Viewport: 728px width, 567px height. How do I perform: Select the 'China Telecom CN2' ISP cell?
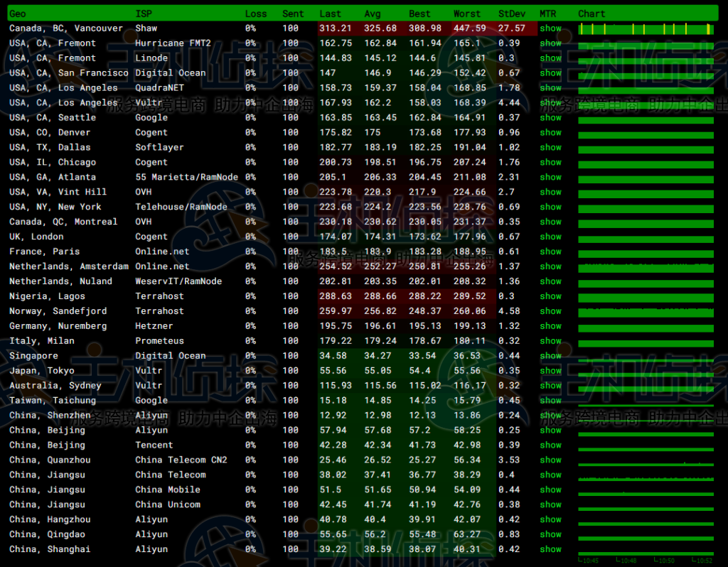pyautogui.click(x=181, y=460)
